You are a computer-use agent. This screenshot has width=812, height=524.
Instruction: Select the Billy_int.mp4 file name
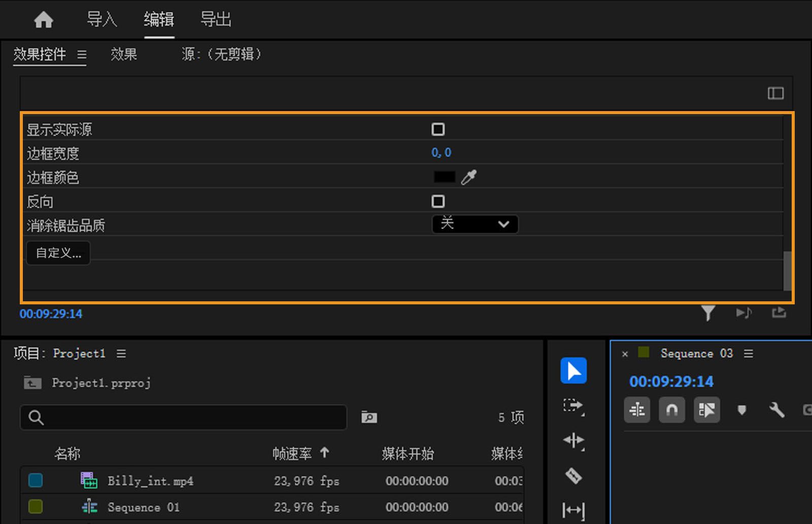pyautogui.click(x=150, y=481)
